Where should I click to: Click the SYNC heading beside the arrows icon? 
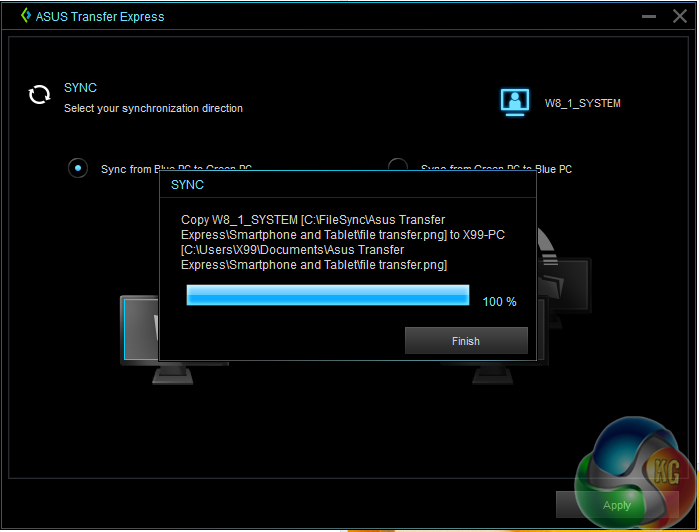tap(80, 87)
